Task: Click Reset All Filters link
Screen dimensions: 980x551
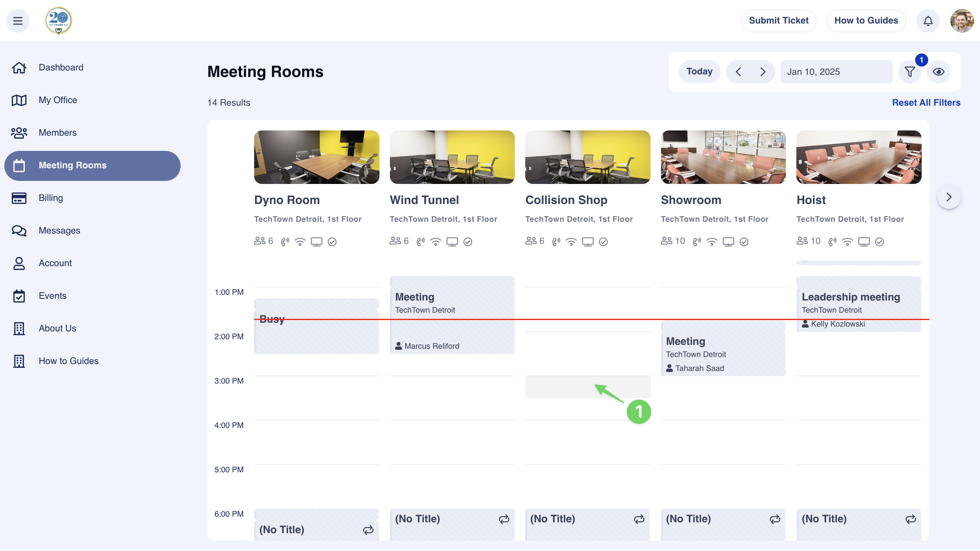Action: coord(926,103)
